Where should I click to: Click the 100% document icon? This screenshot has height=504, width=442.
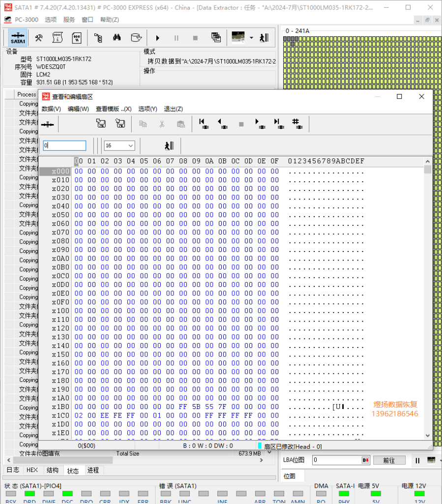tap(77, 38)
